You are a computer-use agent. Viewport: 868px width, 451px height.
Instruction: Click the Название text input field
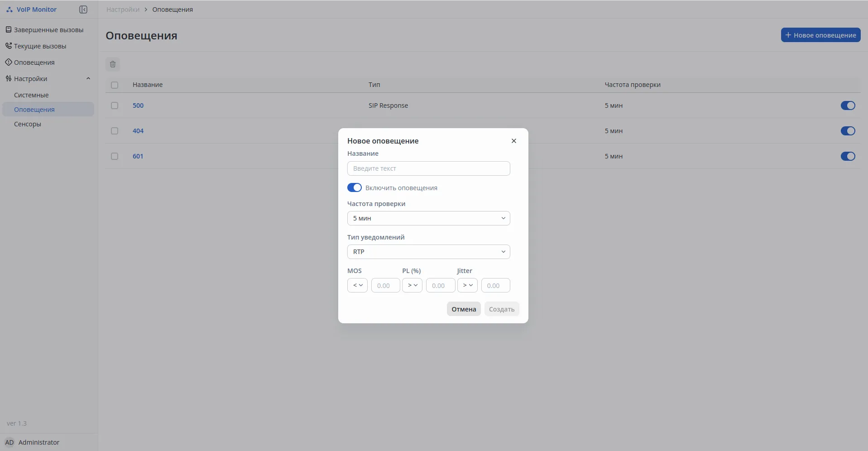tap(428, 168)
